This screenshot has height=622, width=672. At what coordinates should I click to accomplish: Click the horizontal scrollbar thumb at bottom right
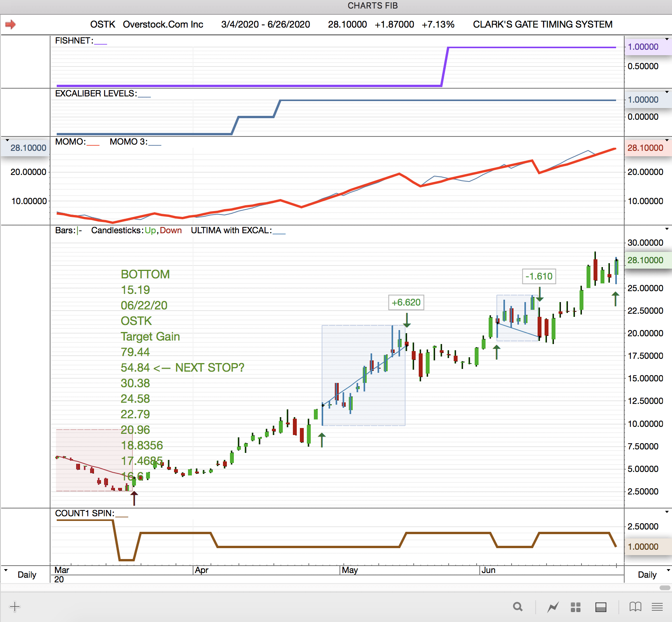[x=665, y=587]
